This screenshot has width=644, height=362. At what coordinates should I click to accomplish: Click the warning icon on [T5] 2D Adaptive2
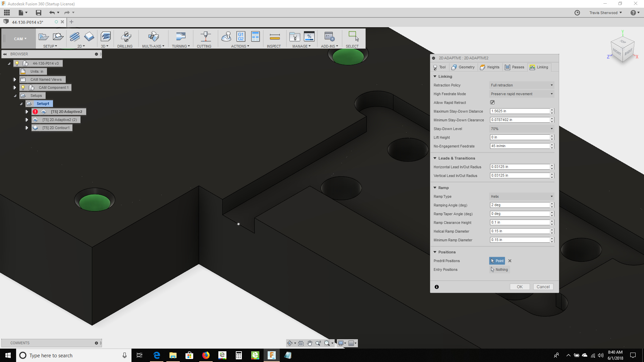(36, 111)
